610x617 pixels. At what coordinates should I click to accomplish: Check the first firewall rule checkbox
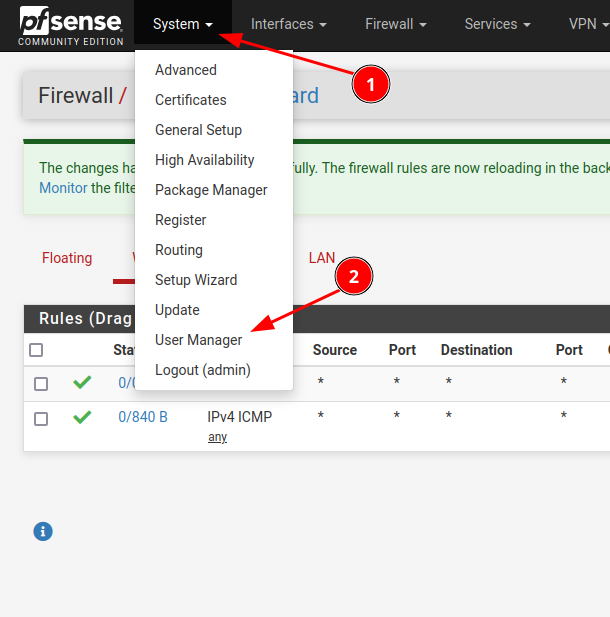[41, 384]
